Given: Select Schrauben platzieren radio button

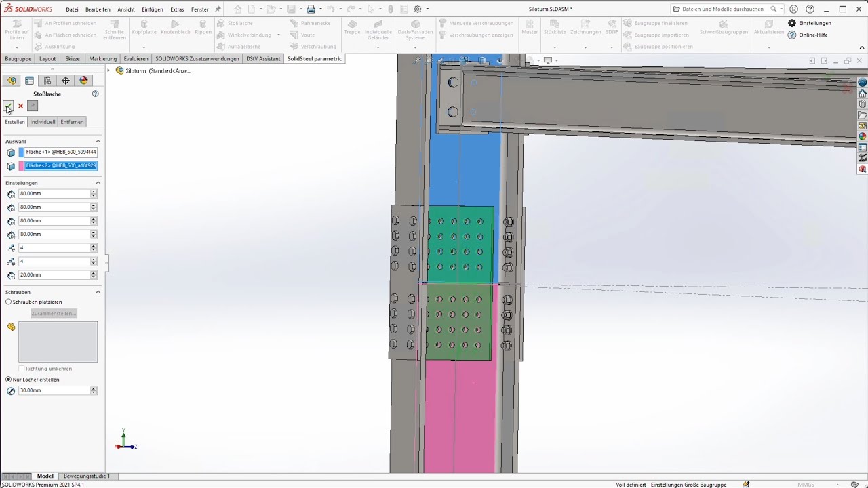Looking at the screenshot, I should [9, 302].
